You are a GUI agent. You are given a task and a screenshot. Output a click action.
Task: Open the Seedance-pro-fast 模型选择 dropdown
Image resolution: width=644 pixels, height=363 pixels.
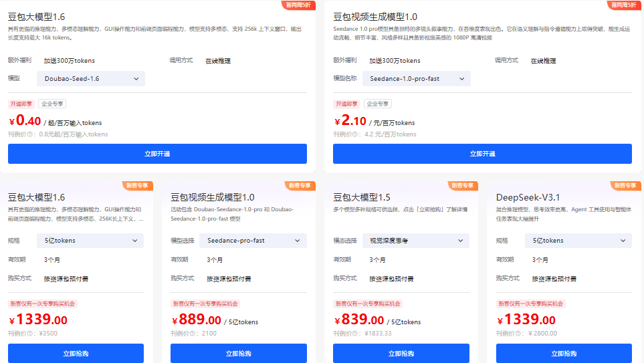(253, 241)
